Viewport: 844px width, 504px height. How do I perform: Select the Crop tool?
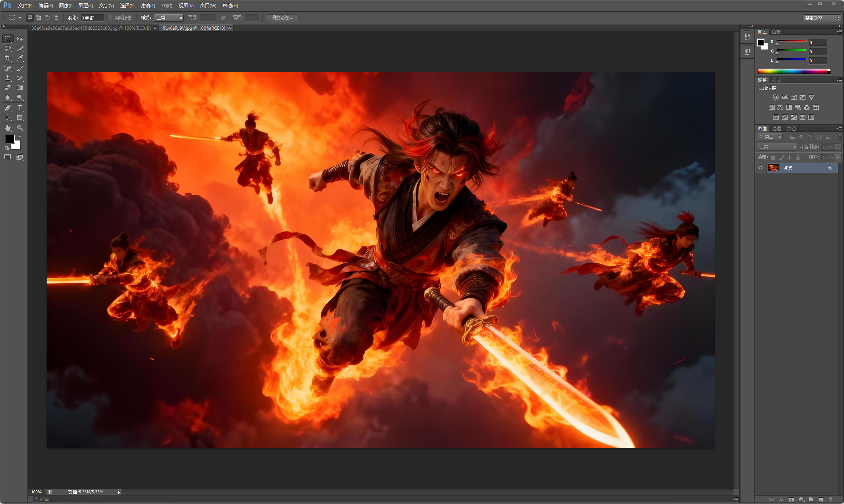tap(8, 58)
